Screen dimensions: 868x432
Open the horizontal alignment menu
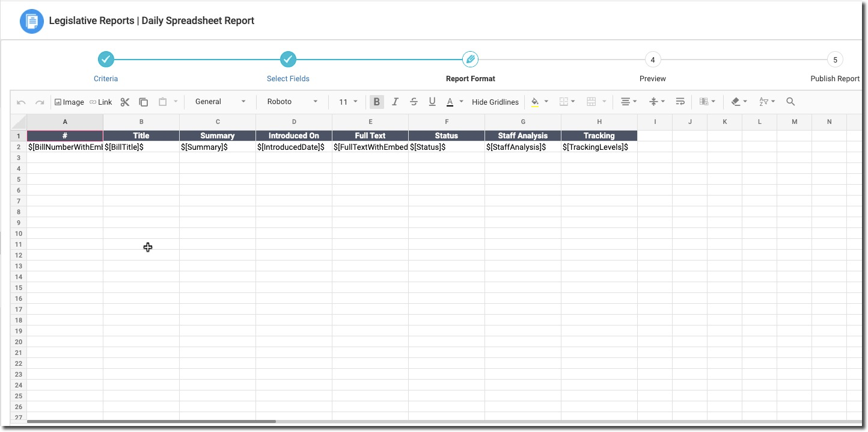pos(629,102)
